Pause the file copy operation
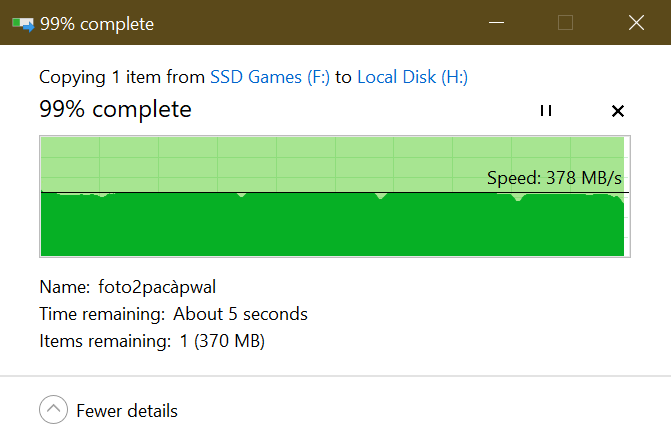 [x=545, y=111]
